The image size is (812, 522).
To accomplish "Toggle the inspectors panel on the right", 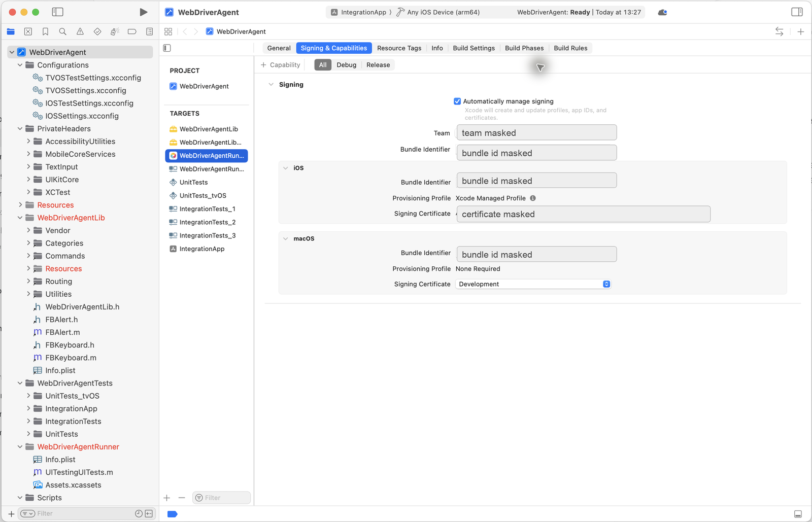I will pos(797,12).
